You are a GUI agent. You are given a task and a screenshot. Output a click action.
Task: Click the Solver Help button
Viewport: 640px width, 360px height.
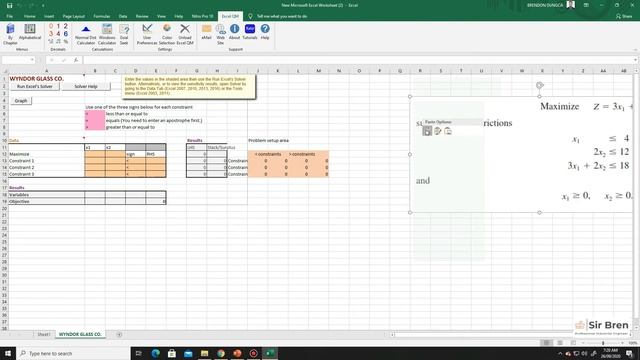tap(86, 87)
